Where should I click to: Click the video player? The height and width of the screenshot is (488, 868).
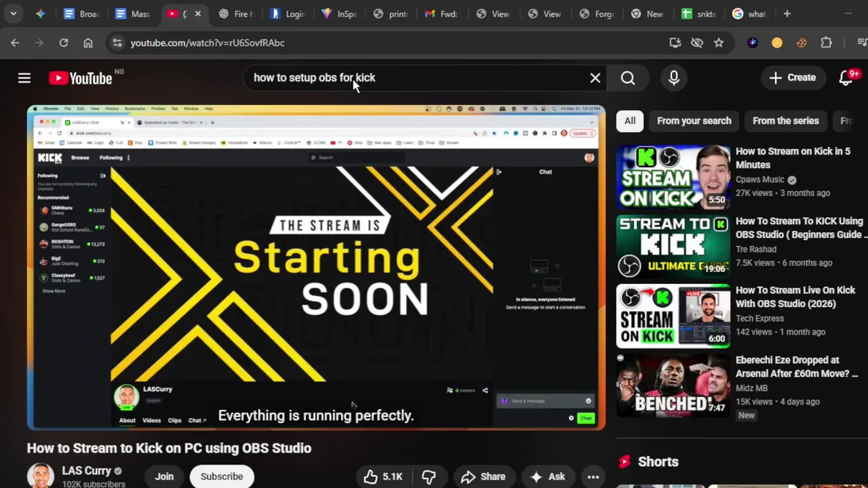tap(316, 267)
